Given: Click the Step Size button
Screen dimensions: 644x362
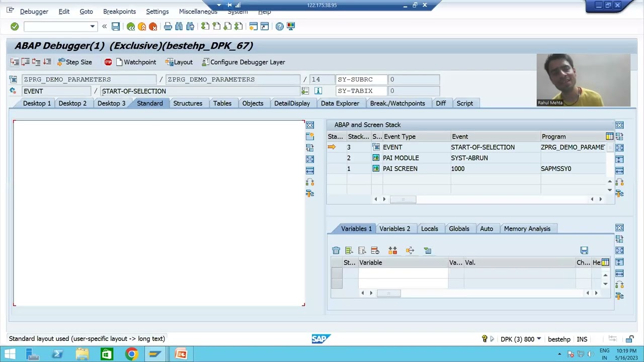Looking at the screenshot, I should 74,62.
